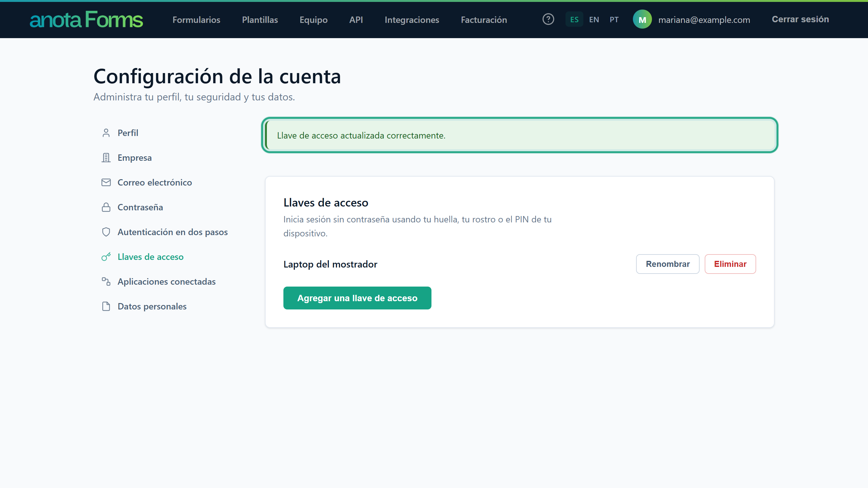Click Cerrar sesión to log out
Image resolution: width=868 pixels, height=488 pixels.
coord(800,19)
